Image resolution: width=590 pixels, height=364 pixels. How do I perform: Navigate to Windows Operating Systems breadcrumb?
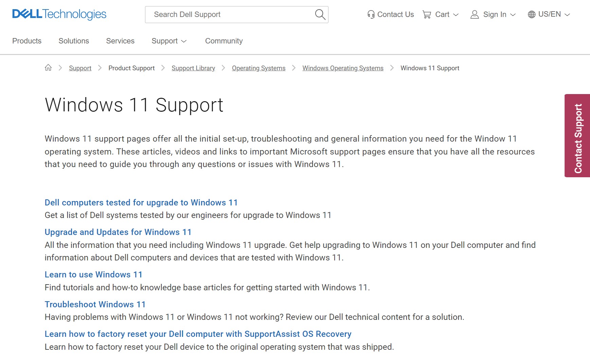[x=343, y=68]
